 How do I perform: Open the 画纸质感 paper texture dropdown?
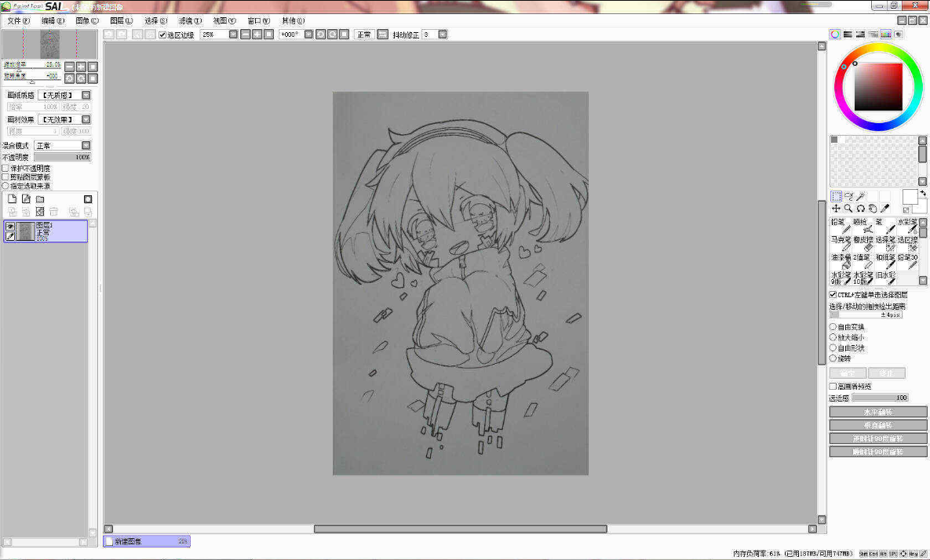pyautogui.click(x=86, y=95)
